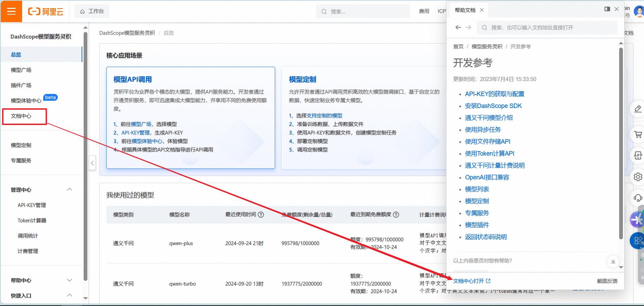Toggle help panel dock layout icon
Image resolution: width=644 pixels, height=306 pixels.
[607, 9]
